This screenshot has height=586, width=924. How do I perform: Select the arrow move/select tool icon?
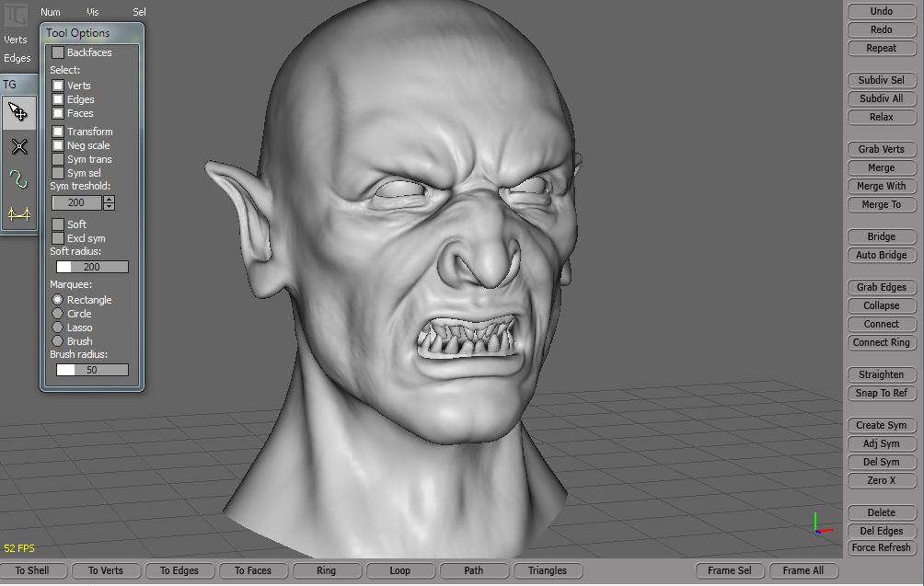pos(18,112)
